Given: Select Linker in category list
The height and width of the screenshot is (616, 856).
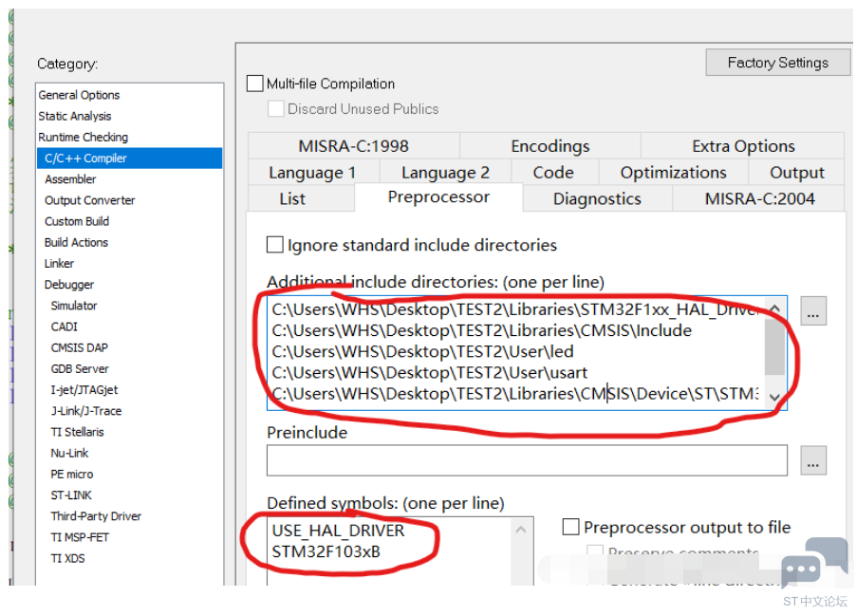Looking at the screenshot, I should 60,264.
